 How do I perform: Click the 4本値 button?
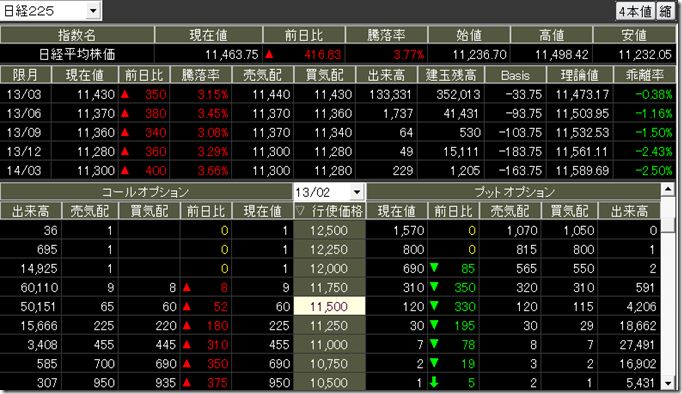click(x=635, y=11)
